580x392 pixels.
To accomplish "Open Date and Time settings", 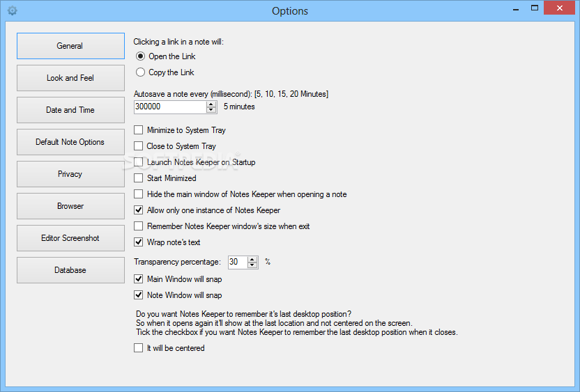I will coord(70,110).
